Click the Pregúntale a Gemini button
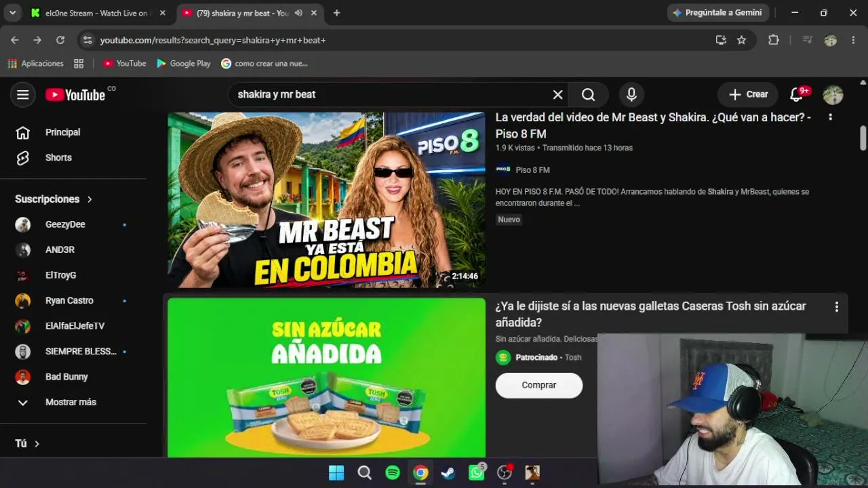This screenshot has height=488, width=868. pos(717,13)
